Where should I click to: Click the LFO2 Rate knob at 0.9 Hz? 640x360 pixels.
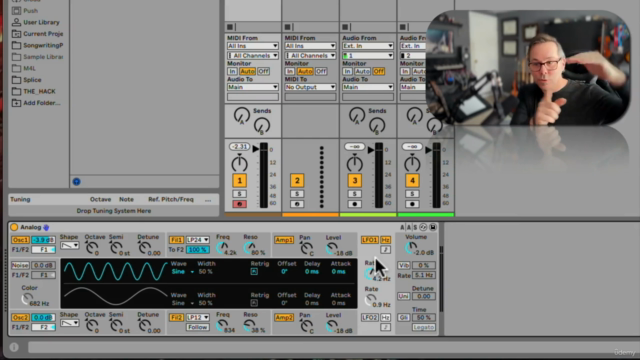[x=371, y=300]
